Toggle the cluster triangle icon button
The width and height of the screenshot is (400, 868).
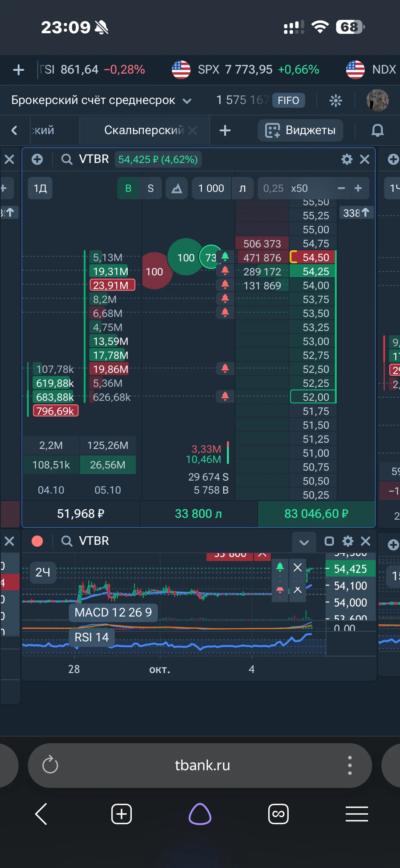tap(177, 188)
